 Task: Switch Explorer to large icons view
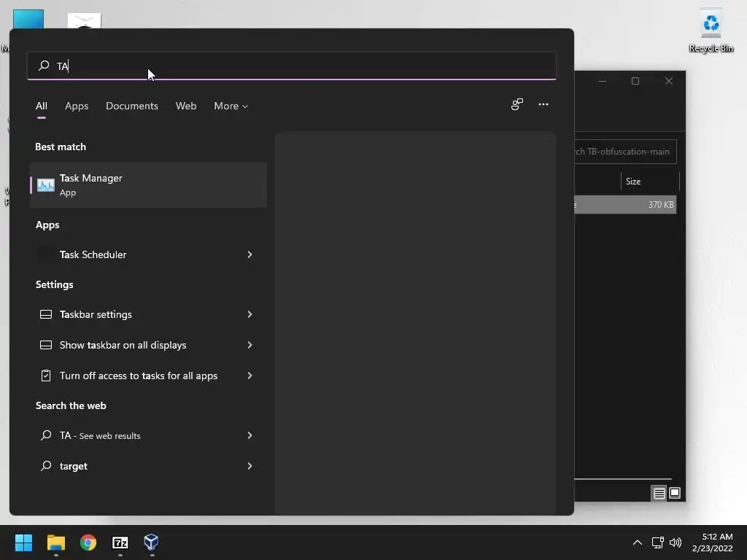tap(675, 493)
